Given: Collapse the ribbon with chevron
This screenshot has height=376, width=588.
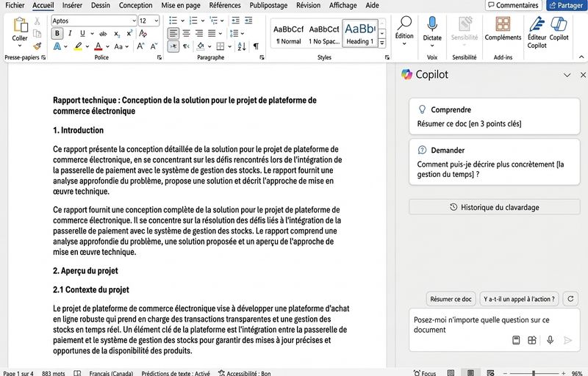Looking at the screenshot, I should point(581,57).
